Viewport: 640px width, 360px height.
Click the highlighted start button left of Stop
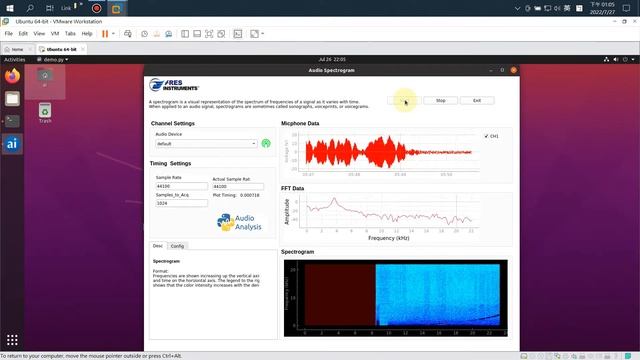pos(404,100)
